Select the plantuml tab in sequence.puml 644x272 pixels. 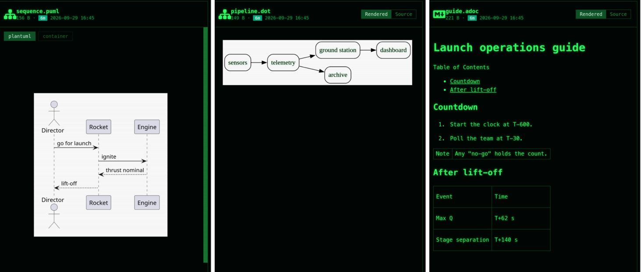tap(20, 36)
